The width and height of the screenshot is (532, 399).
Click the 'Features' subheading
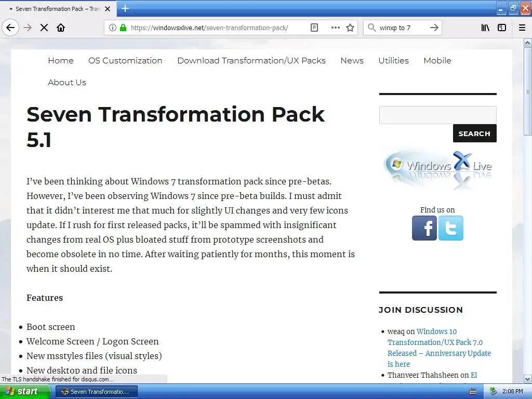[45, 298]
